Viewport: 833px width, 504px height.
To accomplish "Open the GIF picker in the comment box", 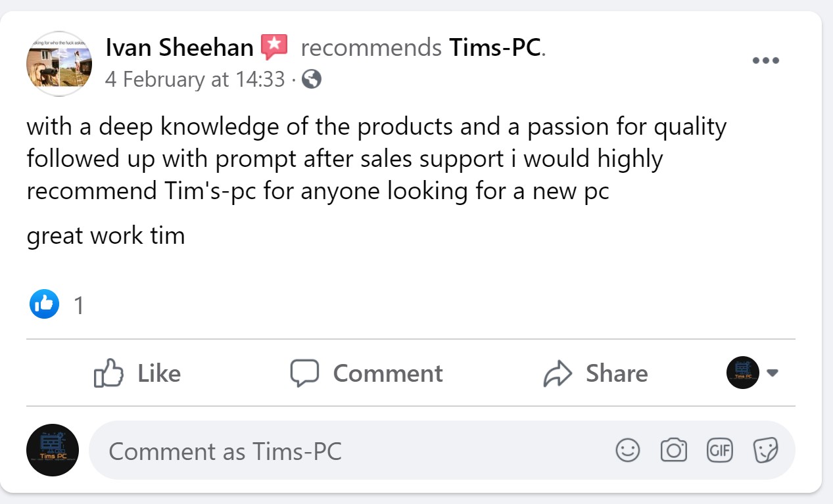I will point(719,451).
